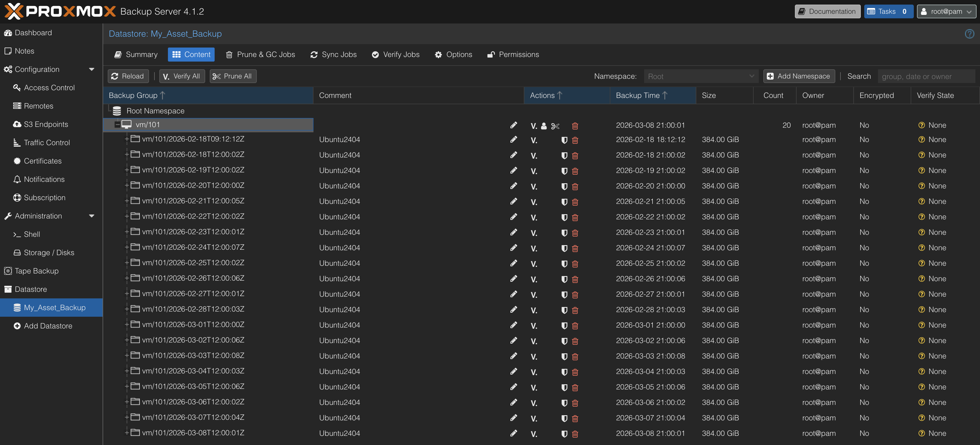Sort by the Backup Time column header

click(638, 95)
